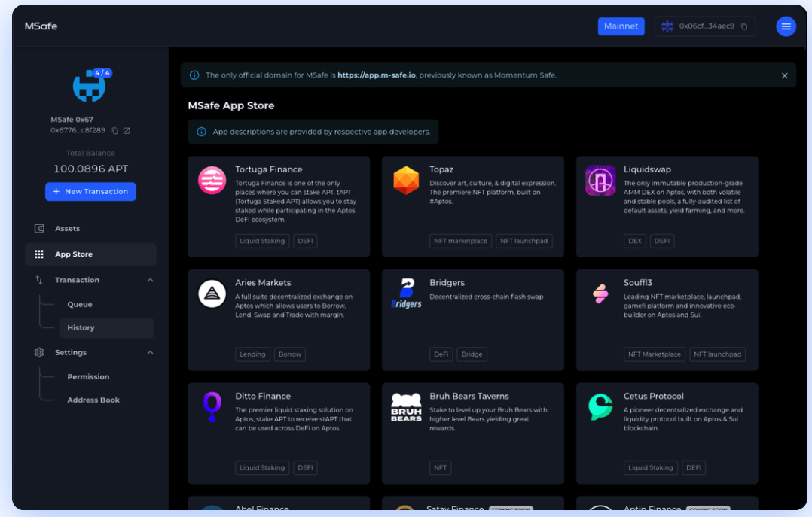Open the transaction Queue
This screenshot has width=812, height=517.
pyautogui.click(x=80, y=305)
